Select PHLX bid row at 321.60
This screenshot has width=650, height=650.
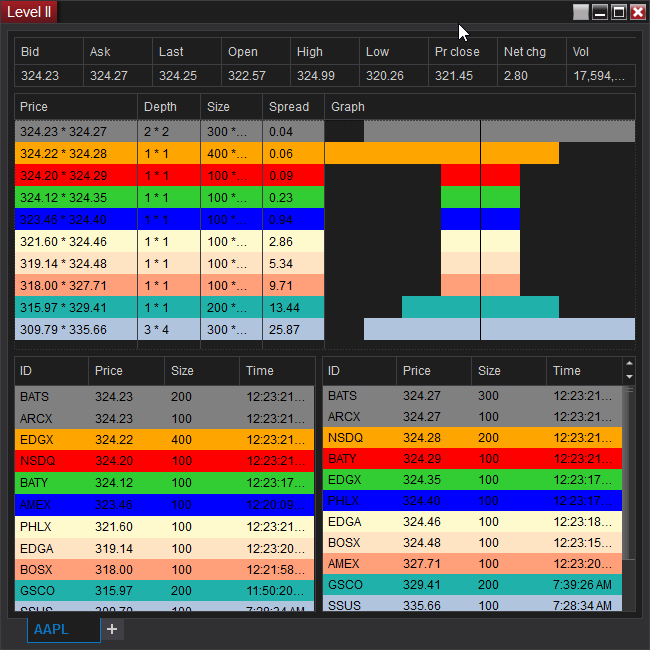[x=165, y=526]
